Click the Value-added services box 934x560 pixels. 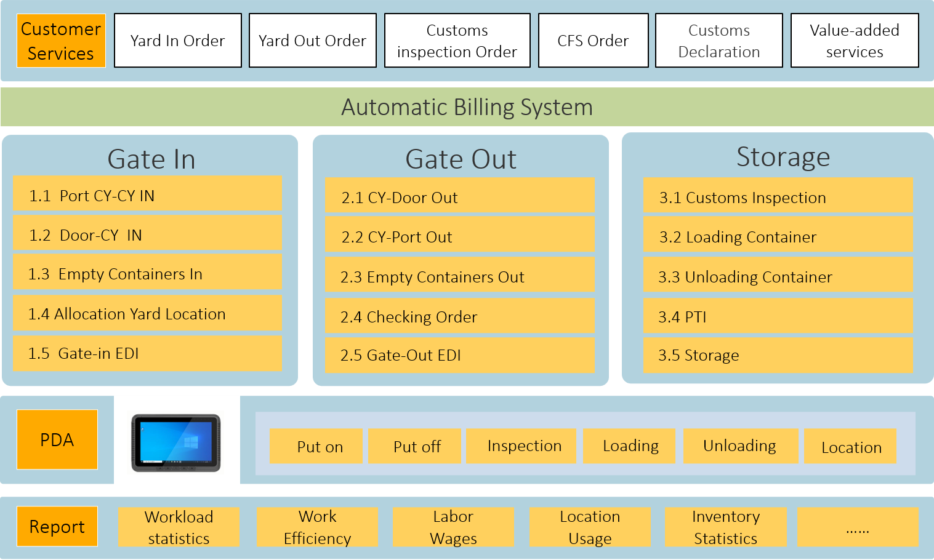[x=854, y=41]
